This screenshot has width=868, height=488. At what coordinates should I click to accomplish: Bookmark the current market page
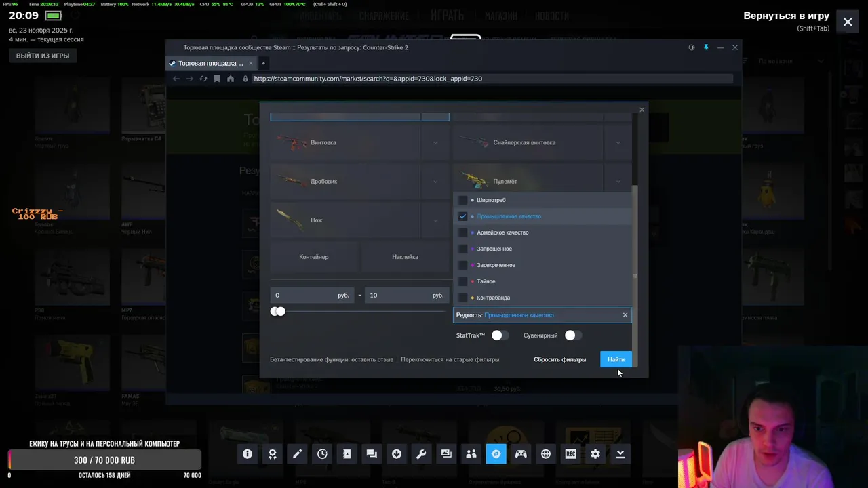tap(217, 79)
